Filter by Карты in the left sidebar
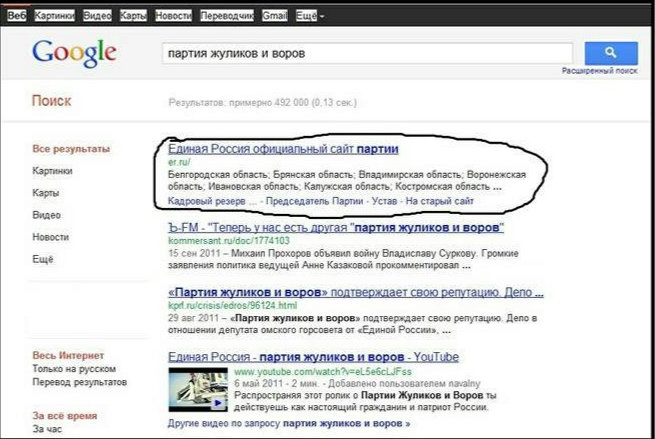655x439 pixels. click(x=46, y=193)
